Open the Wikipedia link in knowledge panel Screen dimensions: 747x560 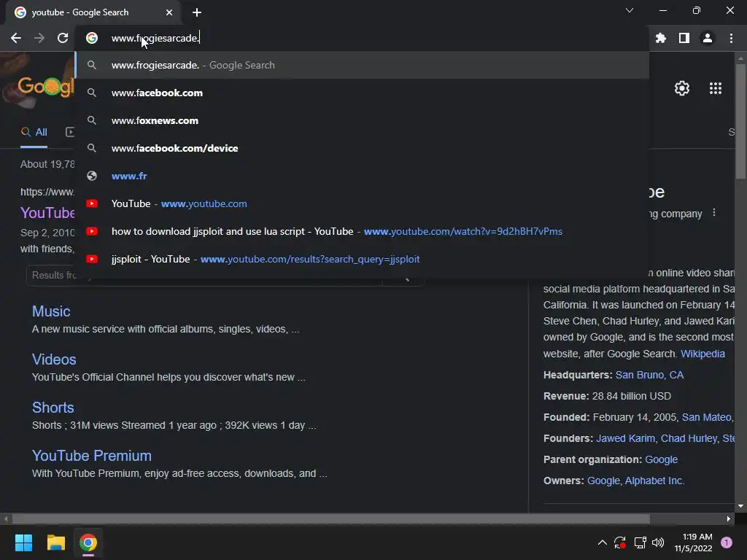[x=703, y=354]
